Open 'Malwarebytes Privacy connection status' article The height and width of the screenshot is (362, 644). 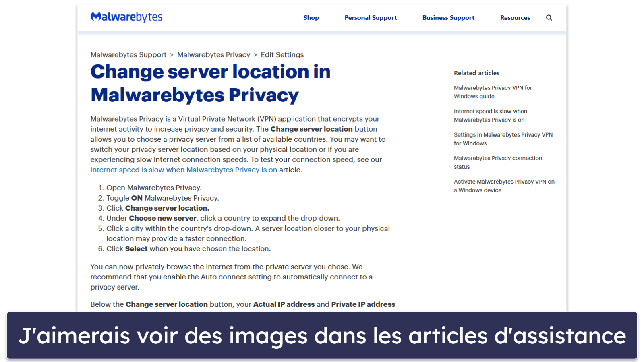[498, 162]
